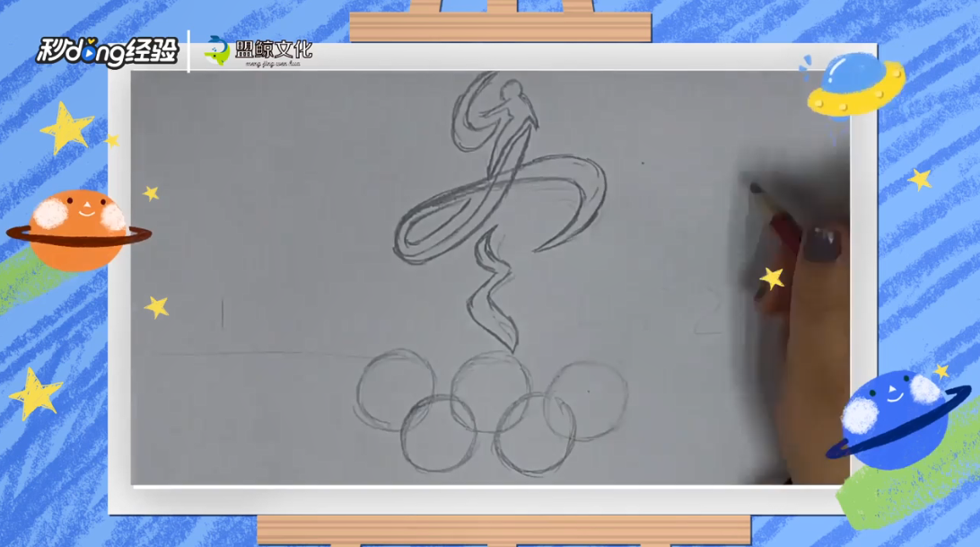980x547 pixels.
Task: Click the pencil sketch video frame
Action: pyautogui.click(x=491, y=278)
